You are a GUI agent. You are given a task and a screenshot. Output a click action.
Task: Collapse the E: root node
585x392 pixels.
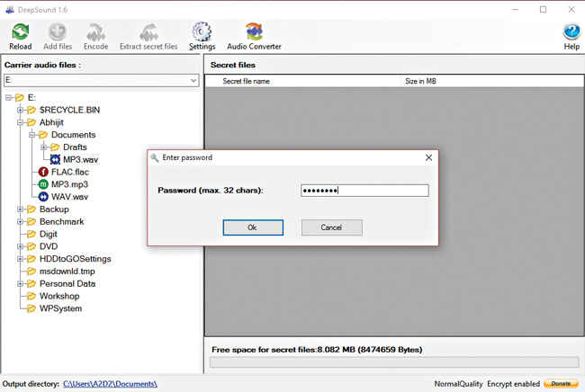click(8, 98)
